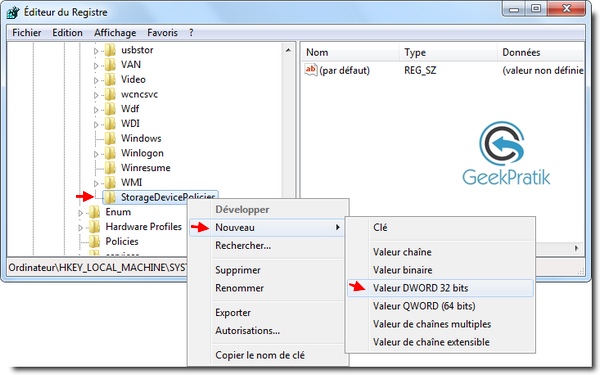The height and width of the screenshot is (375, 600).
Task: Click the Windows folder icon
Action: [110, 138]
